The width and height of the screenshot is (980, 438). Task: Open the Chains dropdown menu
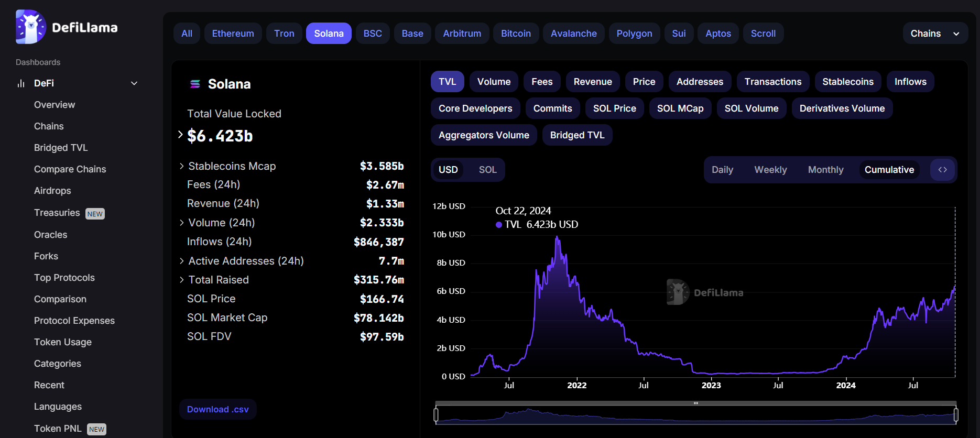pyautogui.click(x=934, y=34)
